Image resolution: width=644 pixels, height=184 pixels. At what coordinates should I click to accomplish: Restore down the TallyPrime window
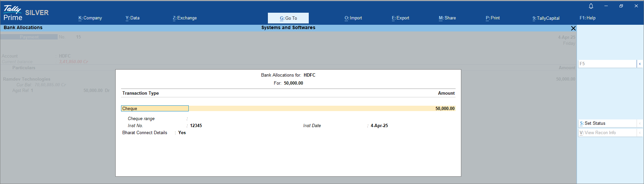click(621, 6)
